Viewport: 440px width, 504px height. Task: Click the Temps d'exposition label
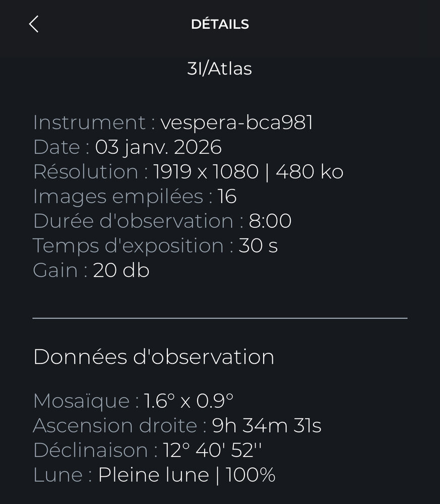(x=129, y=246)
